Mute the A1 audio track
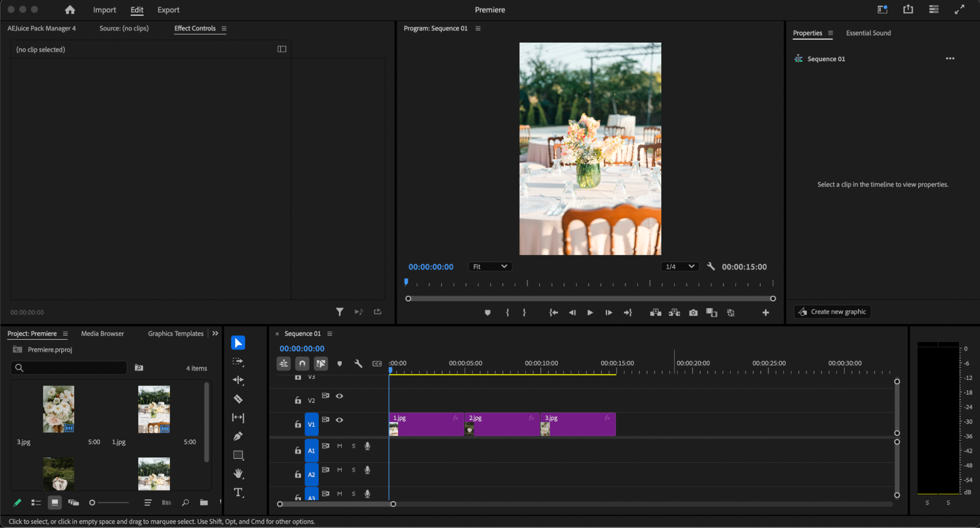The width and height of the screenshot is (980, 528). coord(339,446)
